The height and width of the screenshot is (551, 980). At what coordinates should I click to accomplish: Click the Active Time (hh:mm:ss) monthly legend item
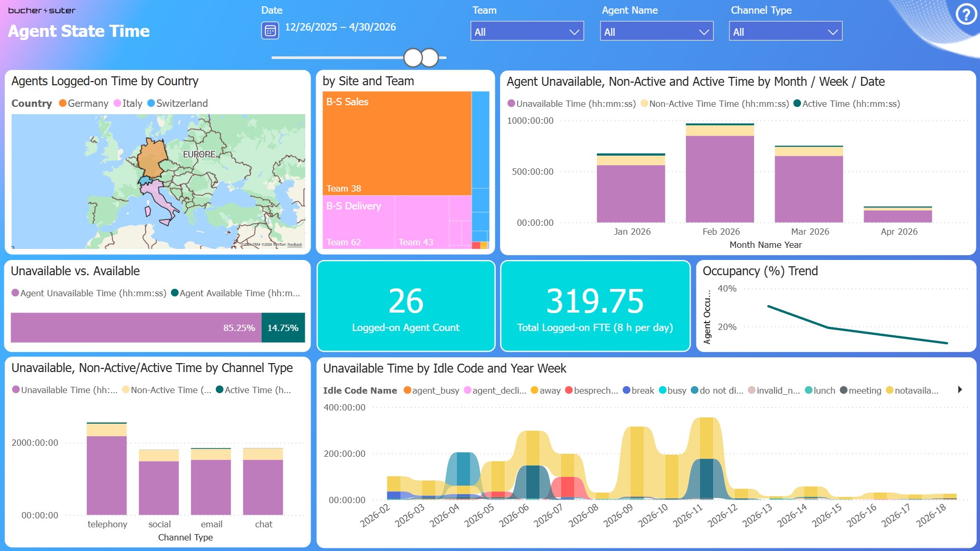coord(847,104)
